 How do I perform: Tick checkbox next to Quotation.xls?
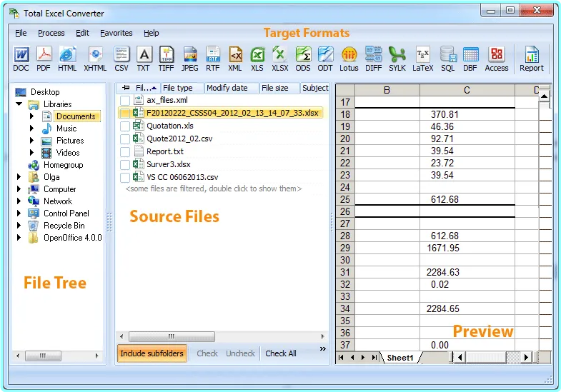click(x=125, y=126)
